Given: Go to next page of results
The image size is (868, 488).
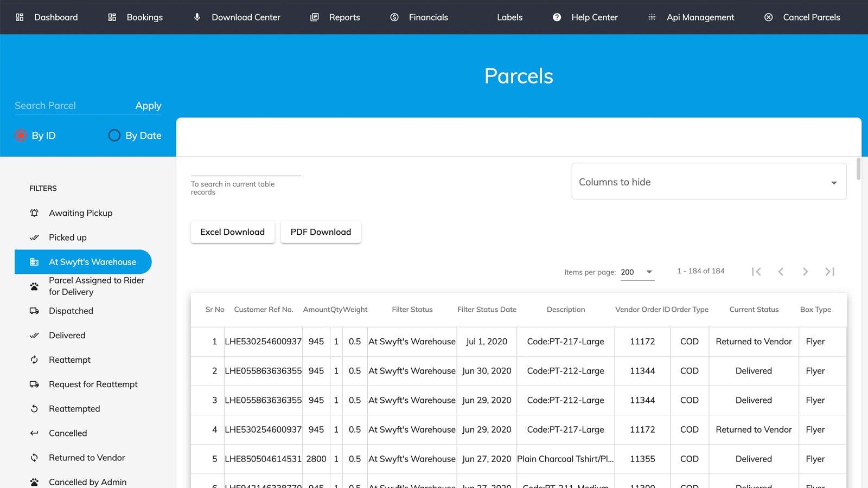Looking at the screenshot, I should tap(805, 272).
